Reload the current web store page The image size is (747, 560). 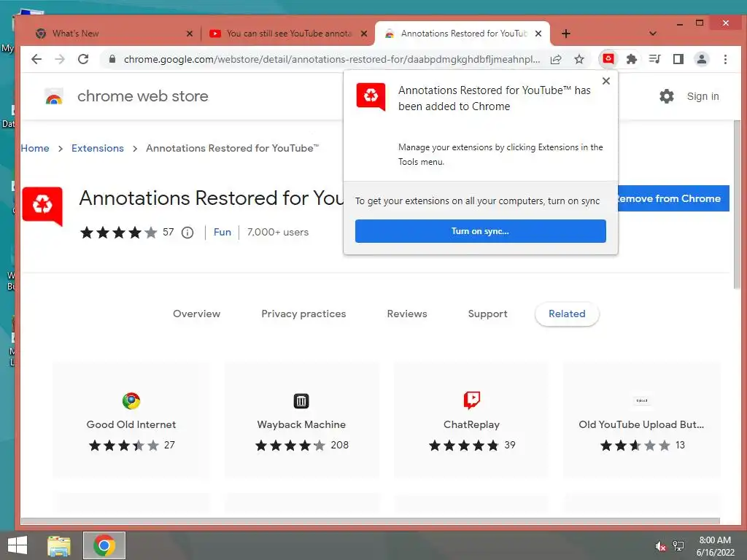tap(83, 59)
